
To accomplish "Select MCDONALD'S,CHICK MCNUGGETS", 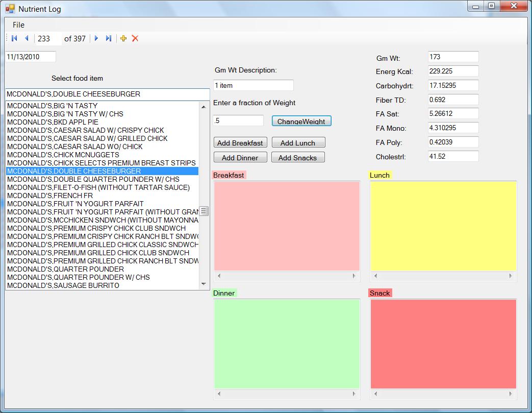I will (x=103, y=155).
